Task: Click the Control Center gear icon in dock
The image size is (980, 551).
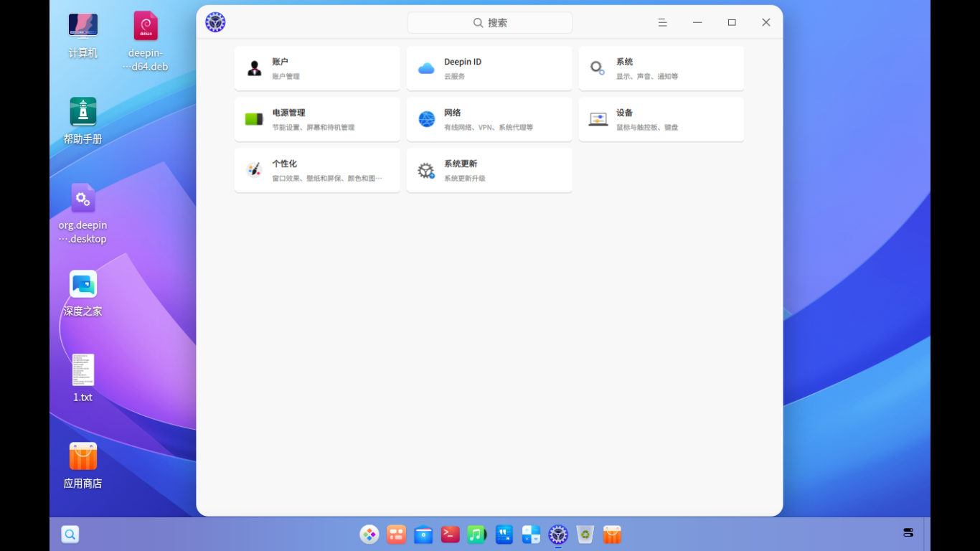Action: 558,534
